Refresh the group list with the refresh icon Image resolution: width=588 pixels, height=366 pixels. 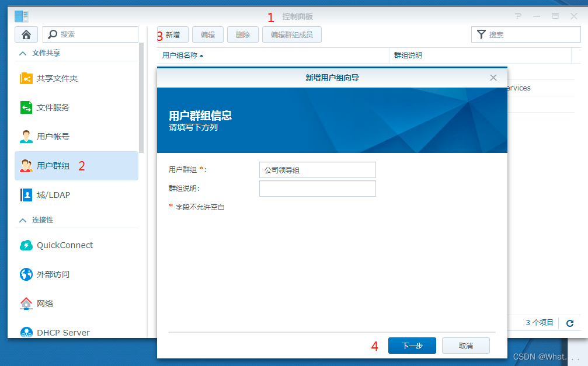[569, 323]
